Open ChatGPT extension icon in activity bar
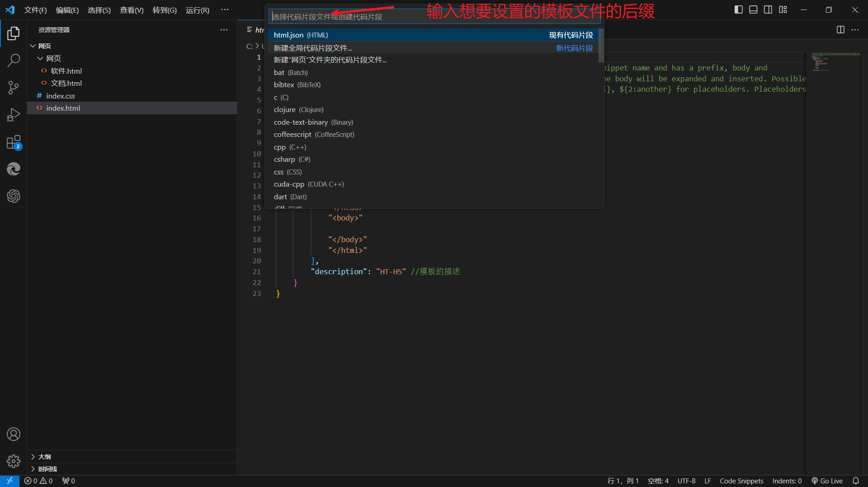Viewport: 868px width, 487px height. coord(14,196)
